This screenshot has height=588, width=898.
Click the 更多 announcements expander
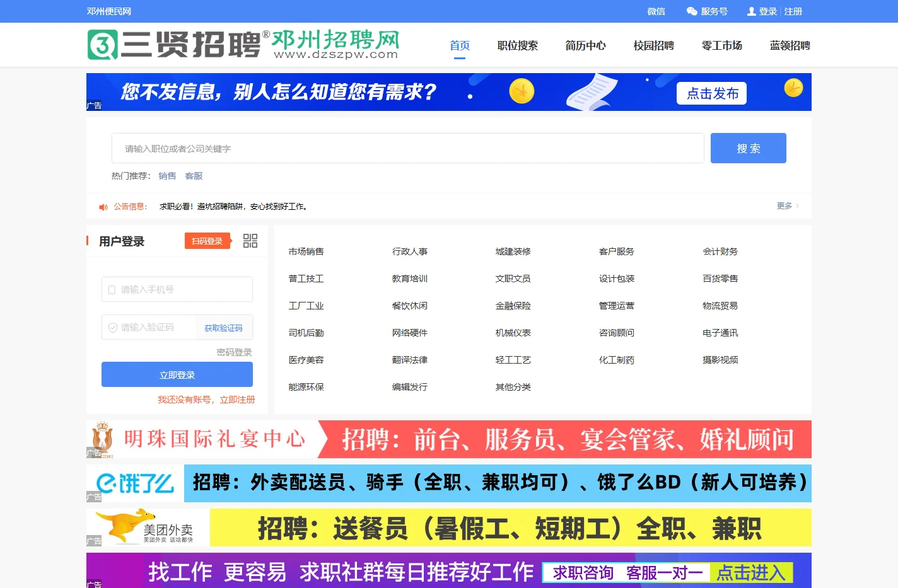click(788, 206)
